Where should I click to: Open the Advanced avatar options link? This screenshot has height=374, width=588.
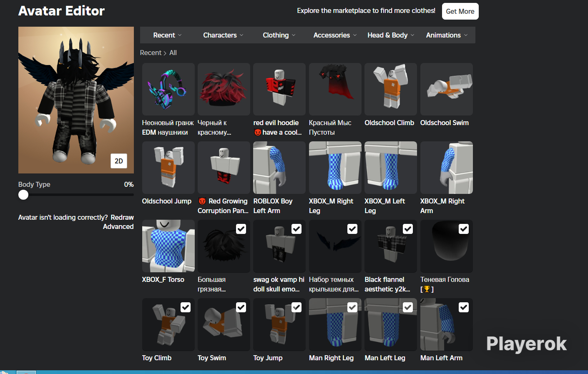(x=118, y=226)
